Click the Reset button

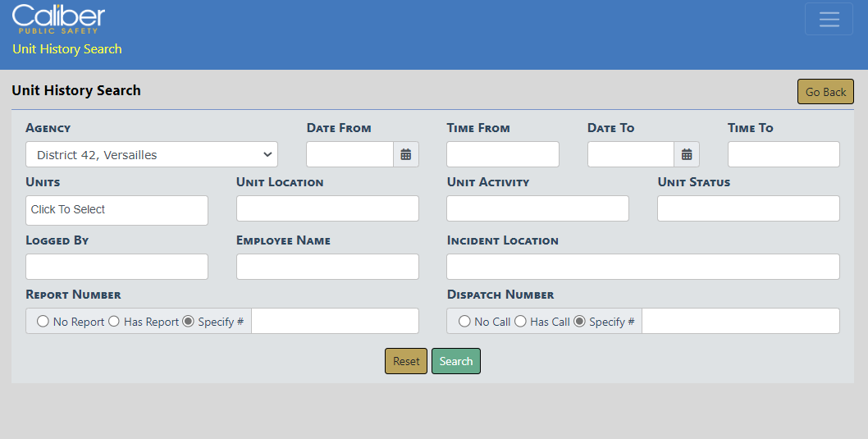coord(406,361)
